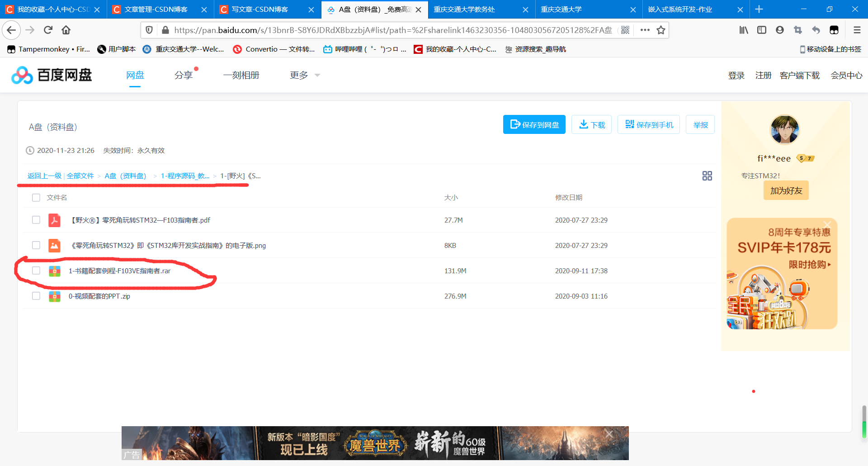The width and height of the screenshot is (868, 466).
Task: Click the rar archive file icon
Action: tap(55, 271)
